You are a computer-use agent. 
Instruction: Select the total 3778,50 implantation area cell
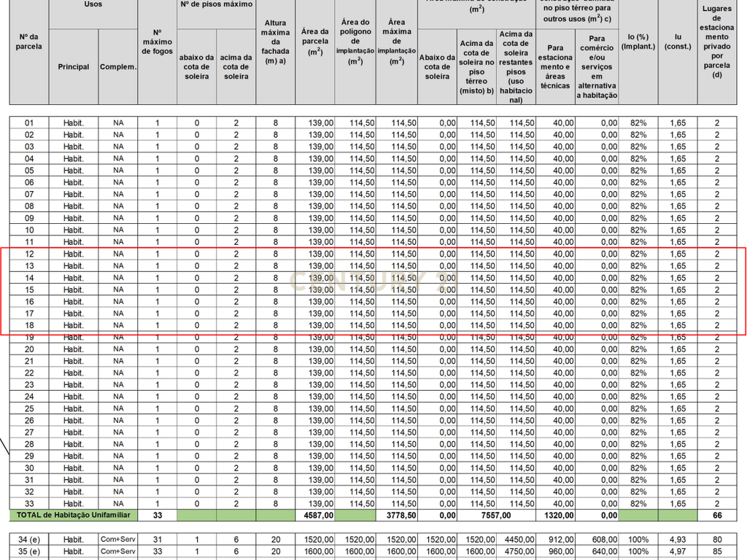point(397,516)
